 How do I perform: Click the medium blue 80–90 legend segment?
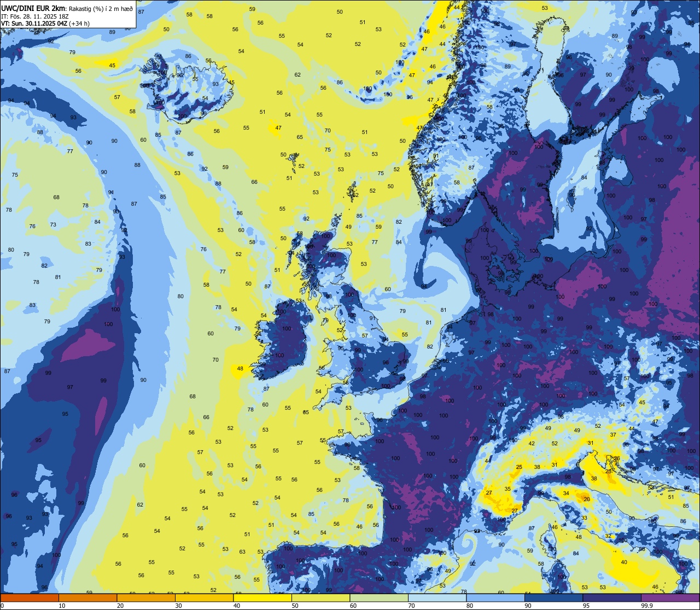click(495, 598)
